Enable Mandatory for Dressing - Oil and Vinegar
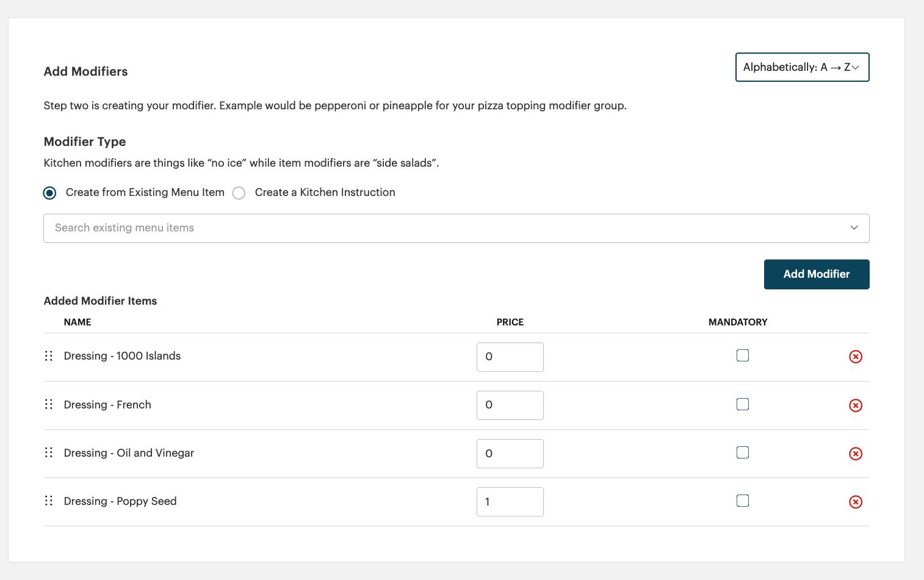This screenshot has width=924, height=580. pyautogui.click(x=743, y=452)
